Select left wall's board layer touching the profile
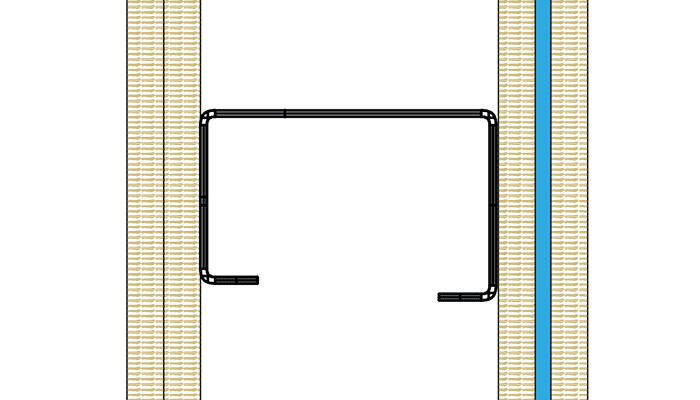 [x=182, y=200]
